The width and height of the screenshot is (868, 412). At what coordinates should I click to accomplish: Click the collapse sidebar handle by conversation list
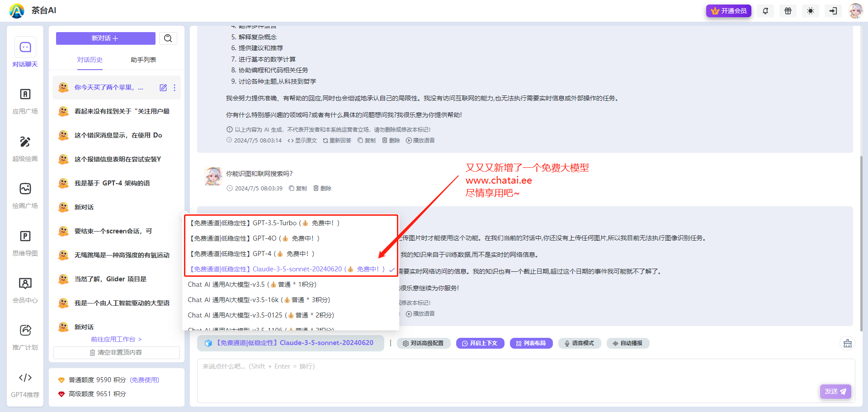point(184,216)
